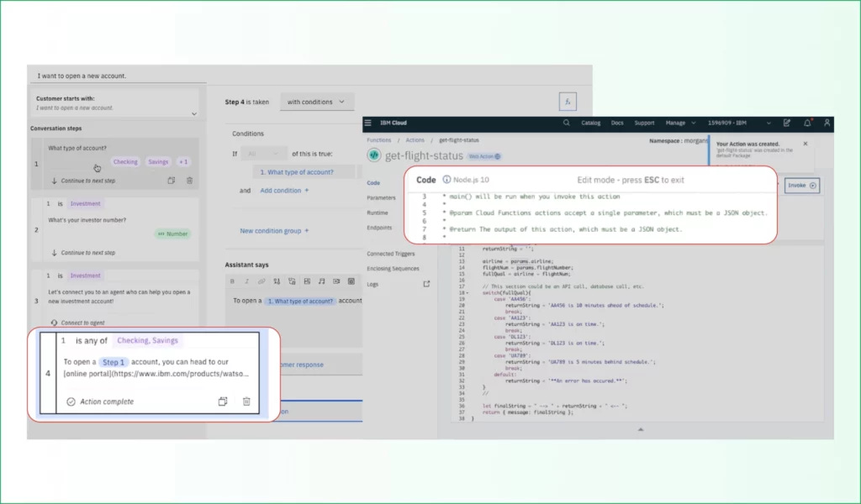Click the Connect to agent headset icon

pos(54,323)
